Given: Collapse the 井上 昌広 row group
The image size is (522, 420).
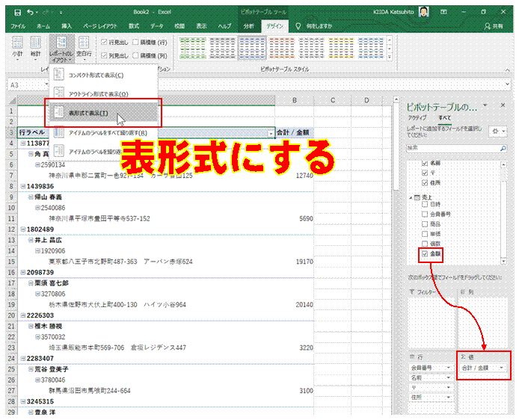Looking at the screenshot, I should point(31,240).
